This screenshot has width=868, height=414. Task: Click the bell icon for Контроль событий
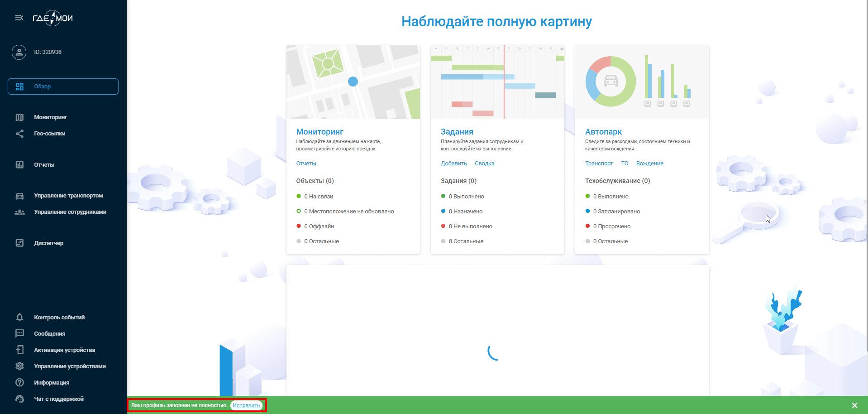(19, 318)
